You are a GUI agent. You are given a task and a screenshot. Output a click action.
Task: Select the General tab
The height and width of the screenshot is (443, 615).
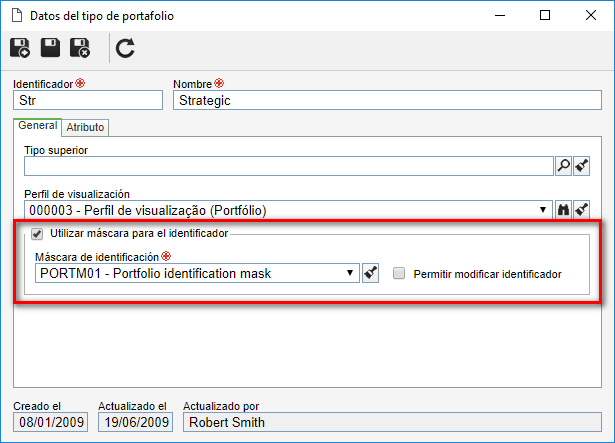pos(38,126)
